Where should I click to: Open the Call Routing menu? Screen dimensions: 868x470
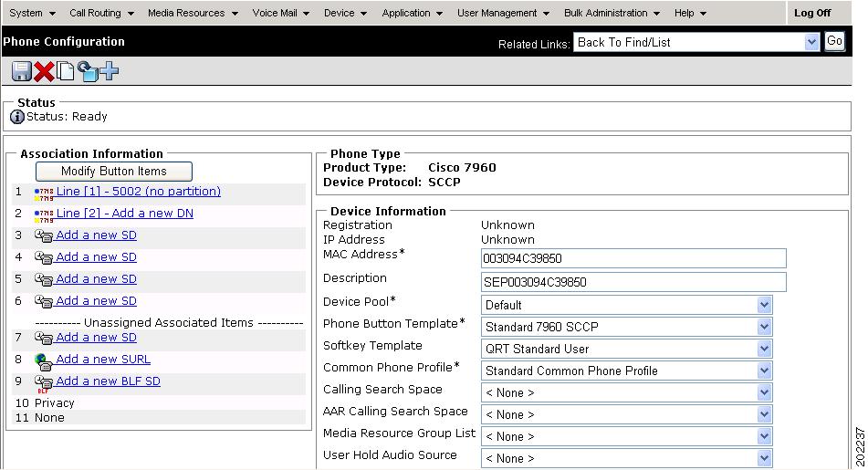click(101, 13)
